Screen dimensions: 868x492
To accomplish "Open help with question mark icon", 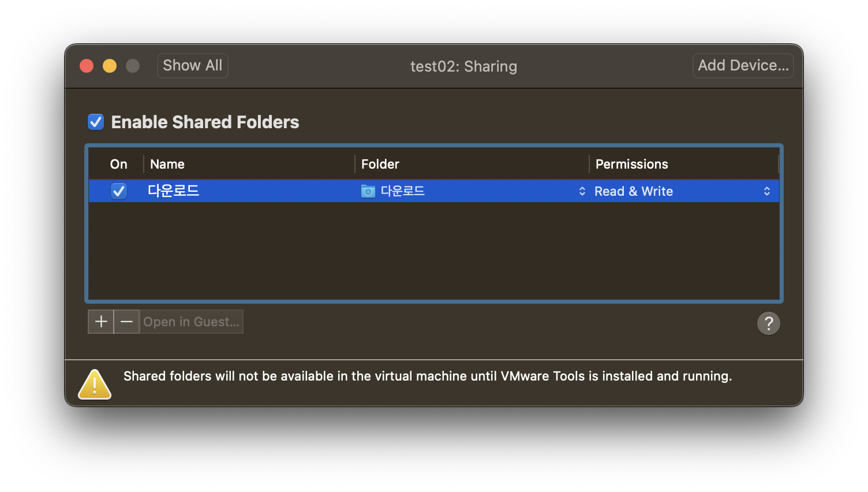I will pos(768,323).
